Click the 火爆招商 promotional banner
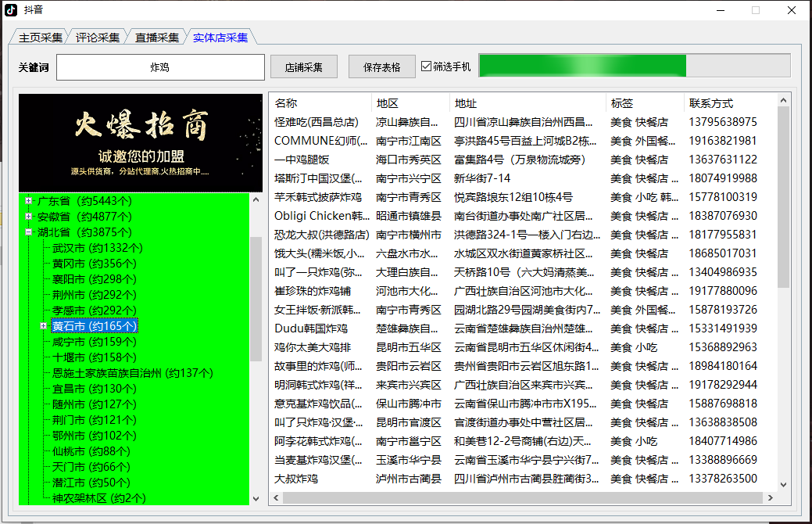 [140, 141]
